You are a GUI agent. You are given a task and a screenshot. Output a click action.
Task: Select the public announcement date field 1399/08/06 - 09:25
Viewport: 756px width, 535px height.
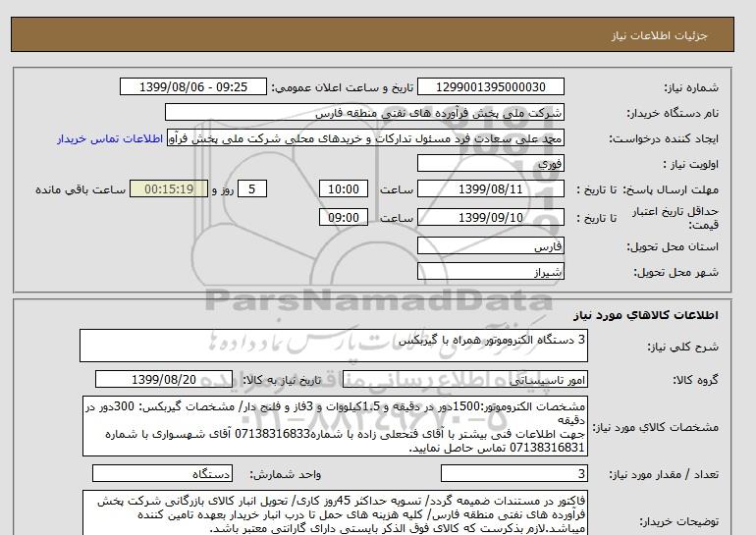click(192, 86)
